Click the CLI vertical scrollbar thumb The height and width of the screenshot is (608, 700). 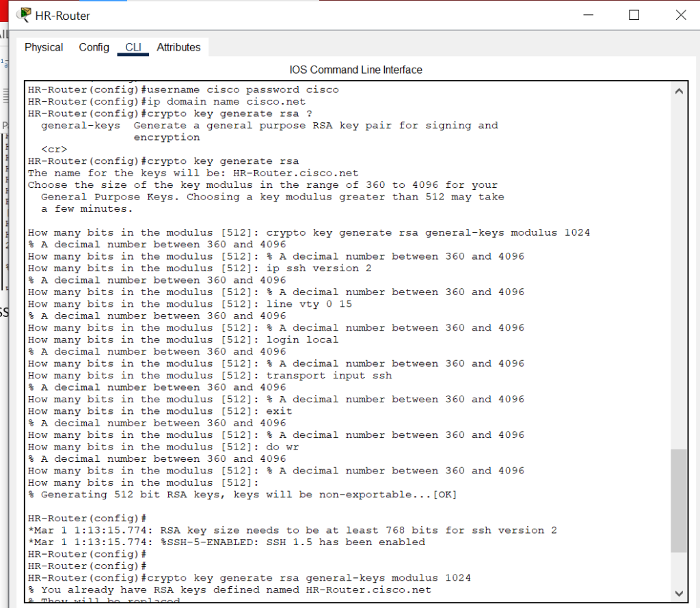(x=679, y=501)
